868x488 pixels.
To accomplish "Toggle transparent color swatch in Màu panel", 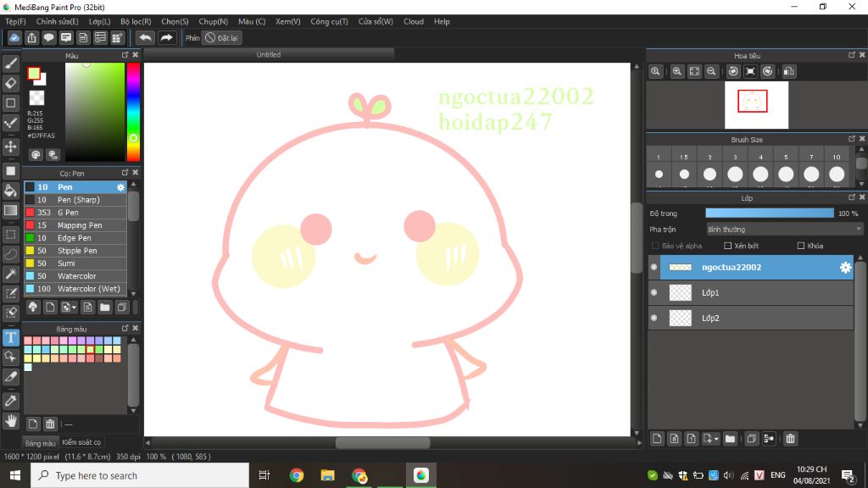I will click(36, 98).
